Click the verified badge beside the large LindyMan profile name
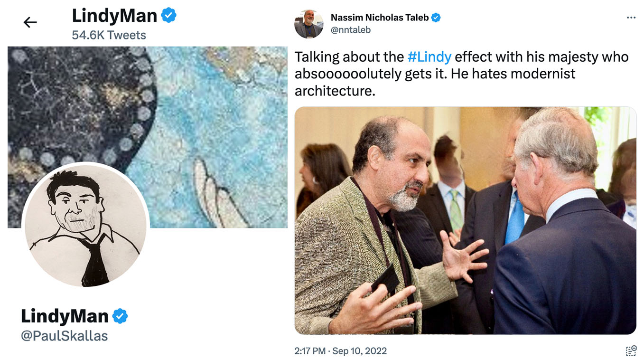 120,316
